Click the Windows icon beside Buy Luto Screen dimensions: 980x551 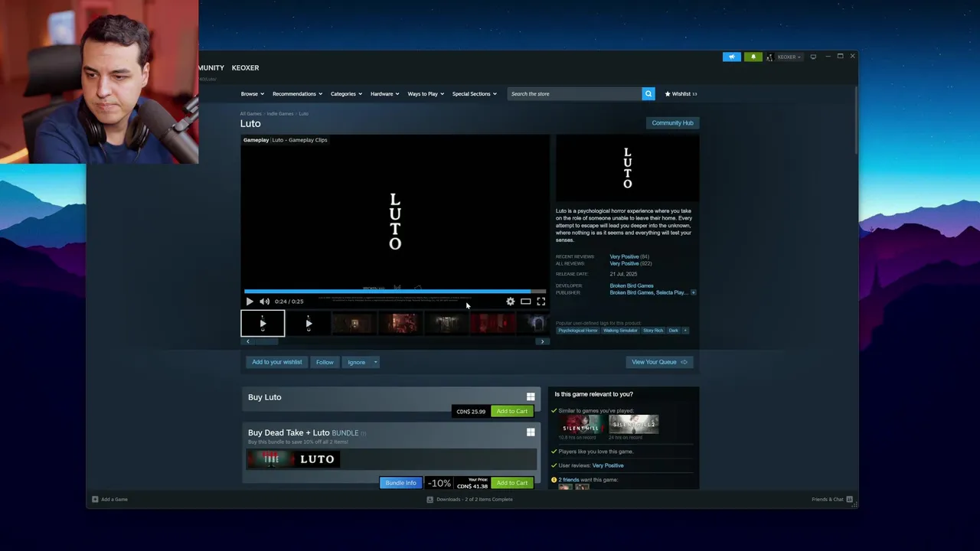(531, 396)
